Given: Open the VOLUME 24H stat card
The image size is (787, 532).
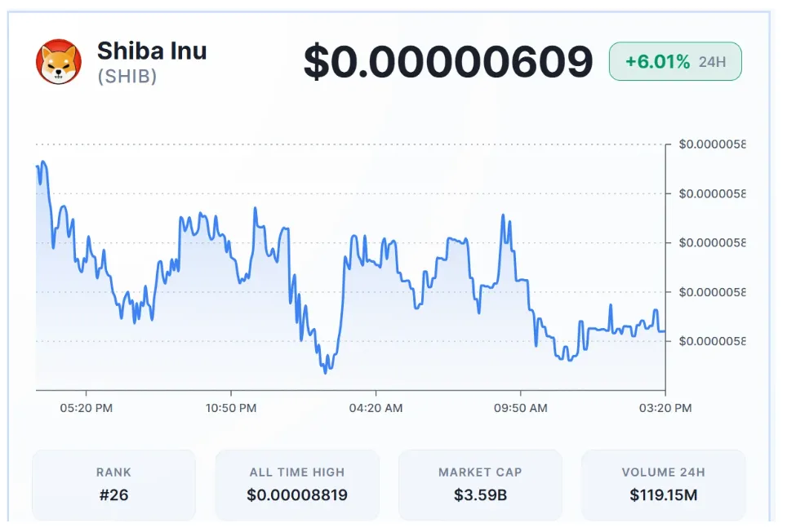Looking at the screenshot, I should pos(663,485).
